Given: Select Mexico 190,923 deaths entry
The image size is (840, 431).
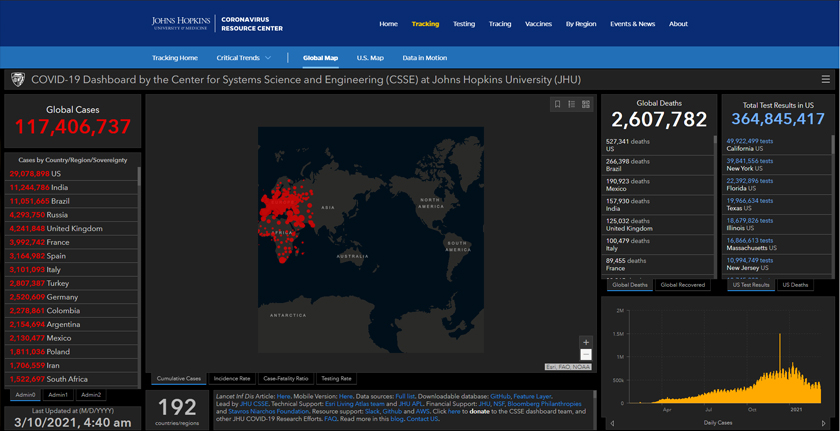Looking at the screenshot, I should (x=658, y=185).
